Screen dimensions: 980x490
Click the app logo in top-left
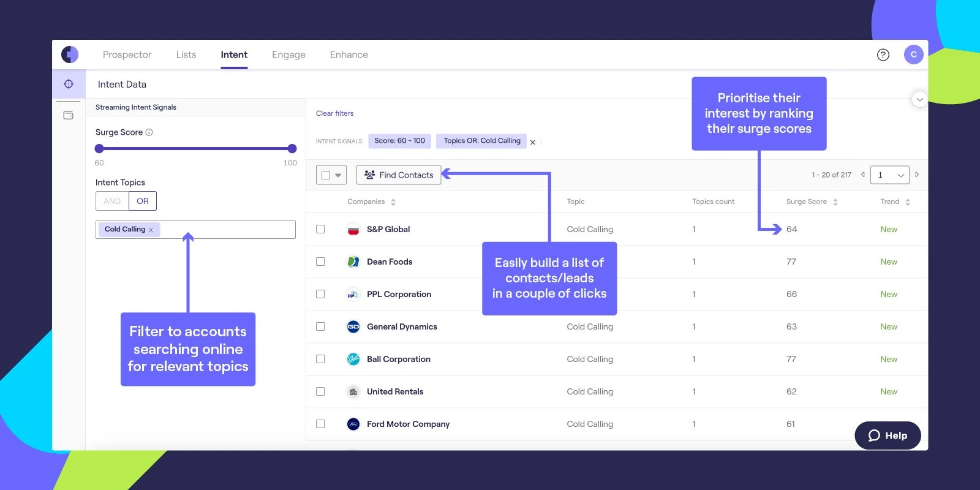click(70, 55)
